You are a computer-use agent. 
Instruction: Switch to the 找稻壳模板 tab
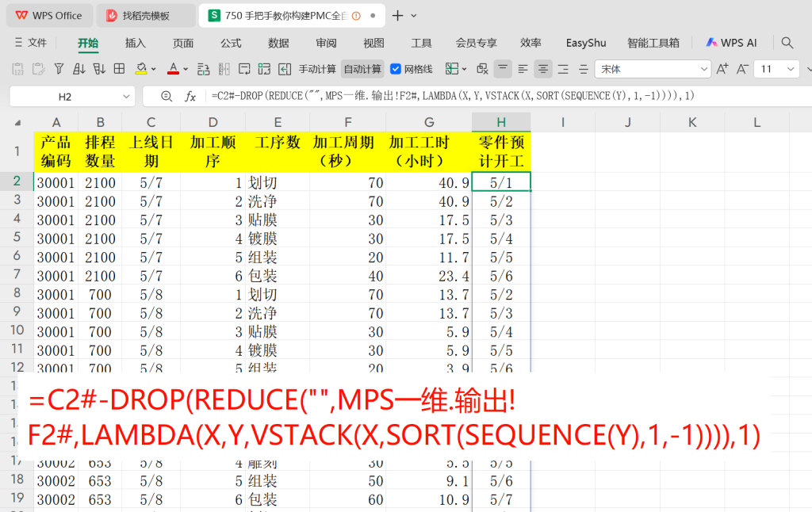click(x=146, y=16)
